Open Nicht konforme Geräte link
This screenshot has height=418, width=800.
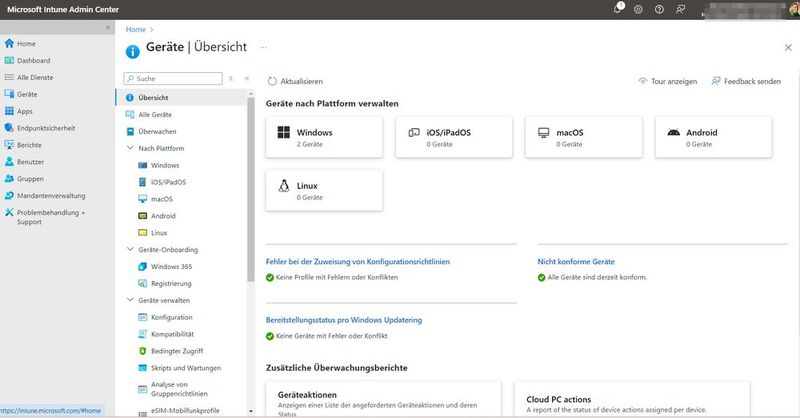coord(576,261)
